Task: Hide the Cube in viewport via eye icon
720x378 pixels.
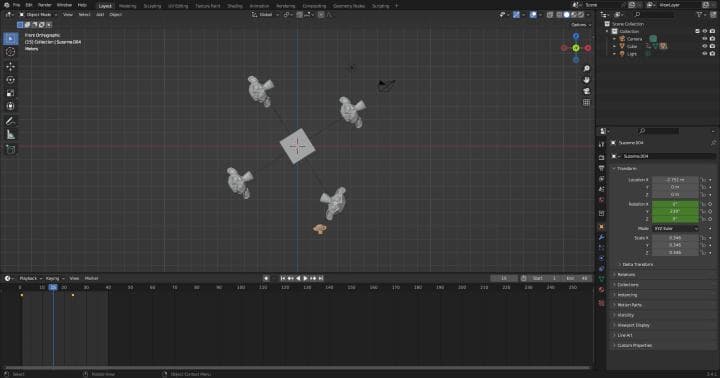Action: (x=705, y=46)
